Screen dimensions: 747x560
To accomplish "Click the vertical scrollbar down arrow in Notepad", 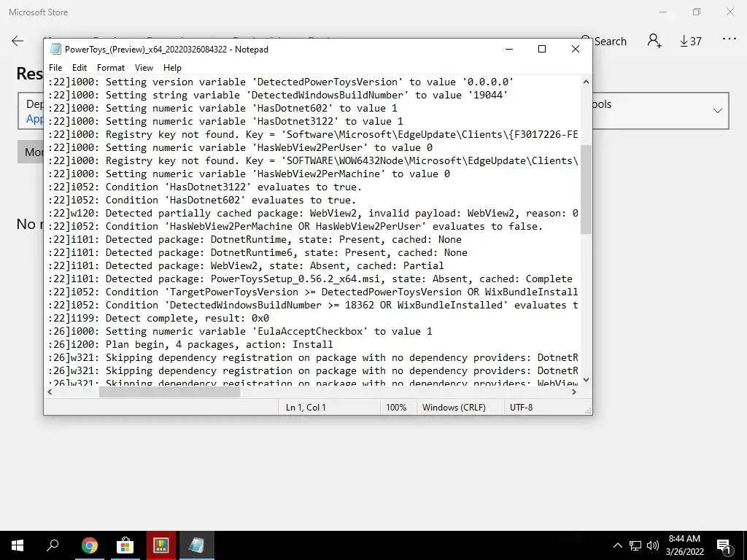I will (x=586, y=380).
